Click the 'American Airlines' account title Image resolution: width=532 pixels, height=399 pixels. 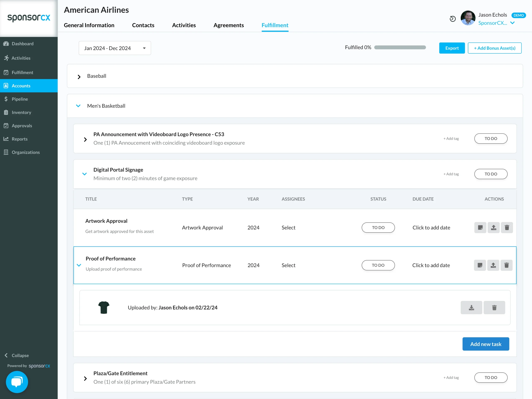[96, 10]
